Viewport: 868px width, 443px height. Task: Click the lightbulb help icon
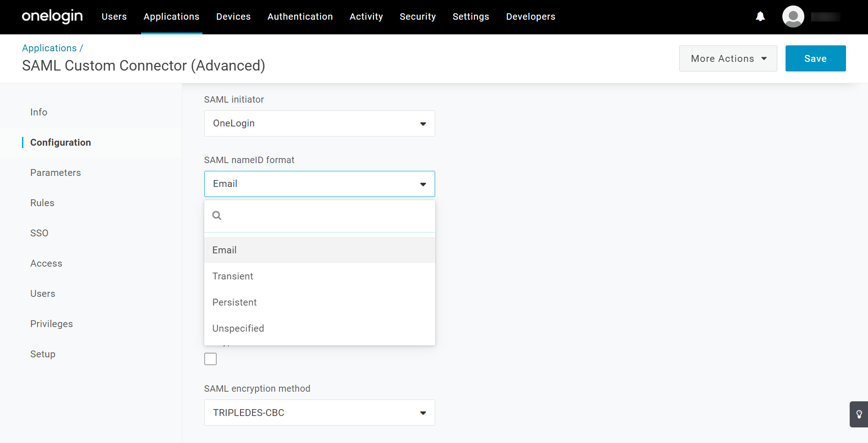(x=859, y=414)
